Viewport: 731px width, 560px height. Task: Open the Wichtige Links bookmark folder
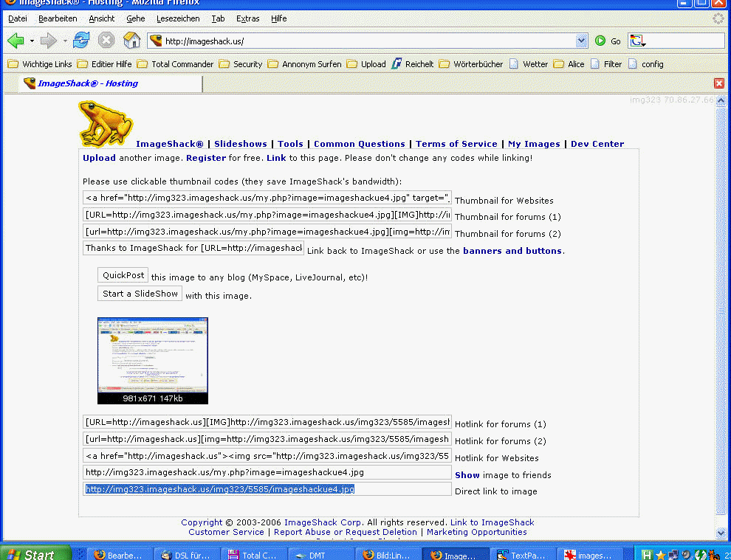pos(40,64)
